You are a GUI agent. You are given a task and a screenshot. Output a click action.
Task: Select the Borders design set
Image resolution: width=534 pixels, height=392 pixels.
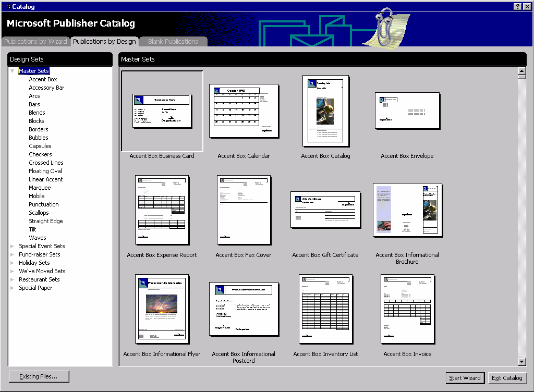tap(39, 129)
